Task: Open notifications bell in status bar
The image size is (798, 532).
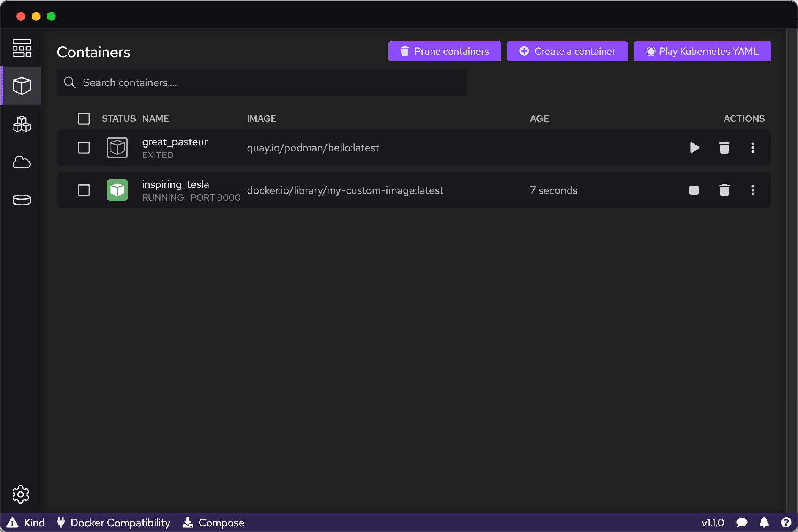Action: click(x=764, y=523)
